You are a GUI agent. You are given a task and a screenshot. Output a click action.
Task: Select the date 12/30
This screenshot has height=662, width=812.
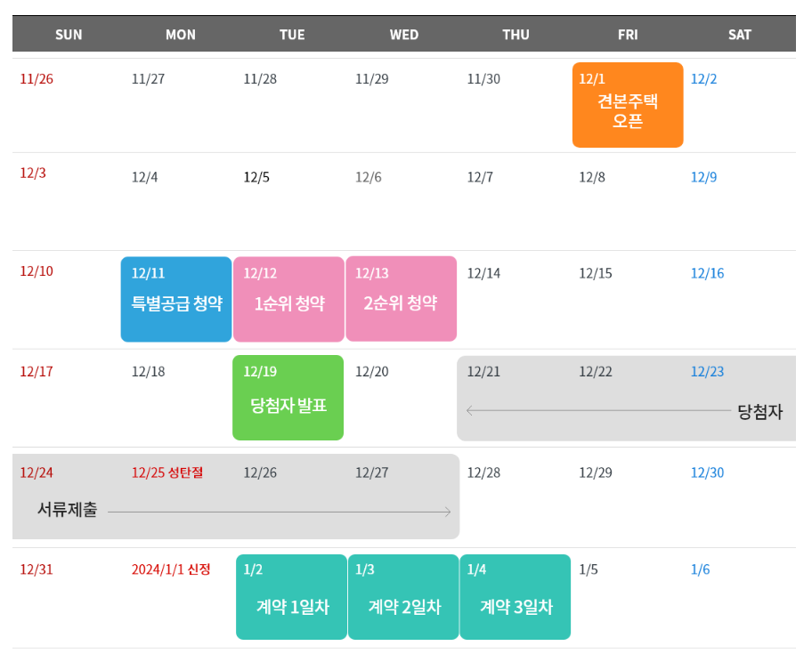tap(708, 472)
